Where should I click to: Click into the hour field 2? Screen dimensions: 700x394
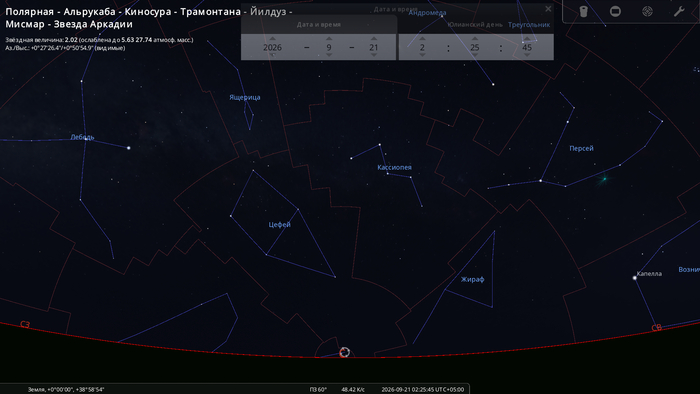pos(422,47)
